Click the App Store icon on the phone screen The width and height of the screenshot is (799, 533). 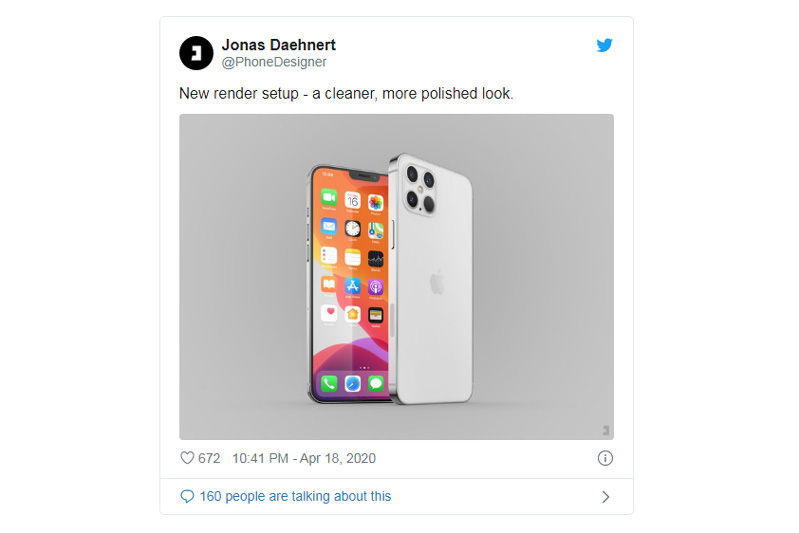[x=352, y=286]
